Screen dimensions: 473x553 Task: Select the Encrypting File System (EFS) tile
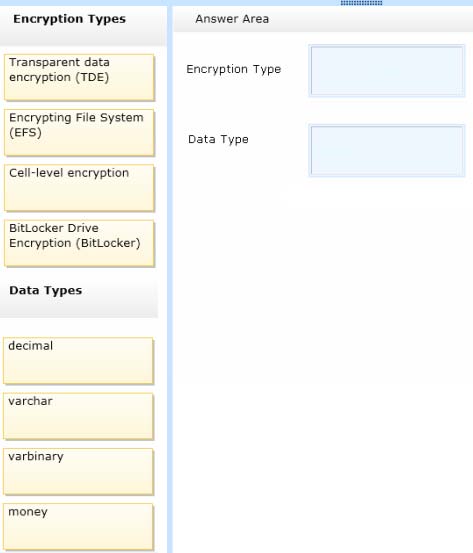[79, 133]
